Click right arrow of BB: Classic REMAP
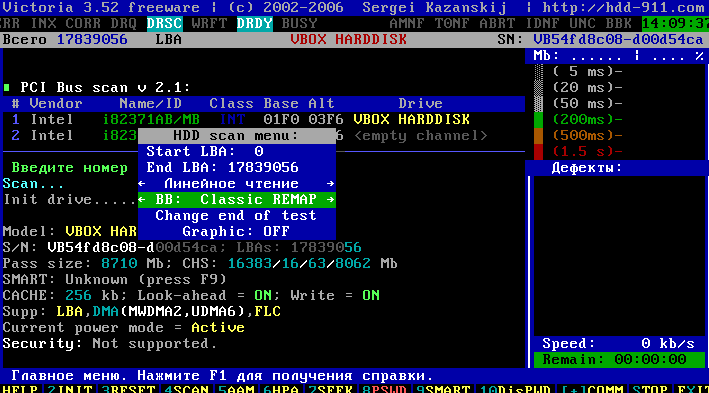The width and height of the screenshot is (709, 393). click(x=331, y=199)
